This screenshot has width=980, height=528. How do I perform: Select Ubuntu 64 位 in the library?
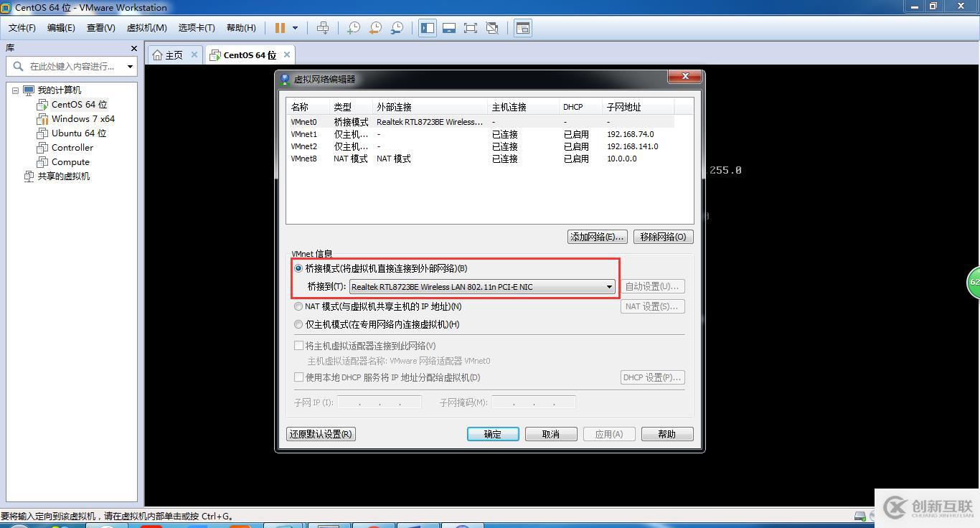coord(78,133)
